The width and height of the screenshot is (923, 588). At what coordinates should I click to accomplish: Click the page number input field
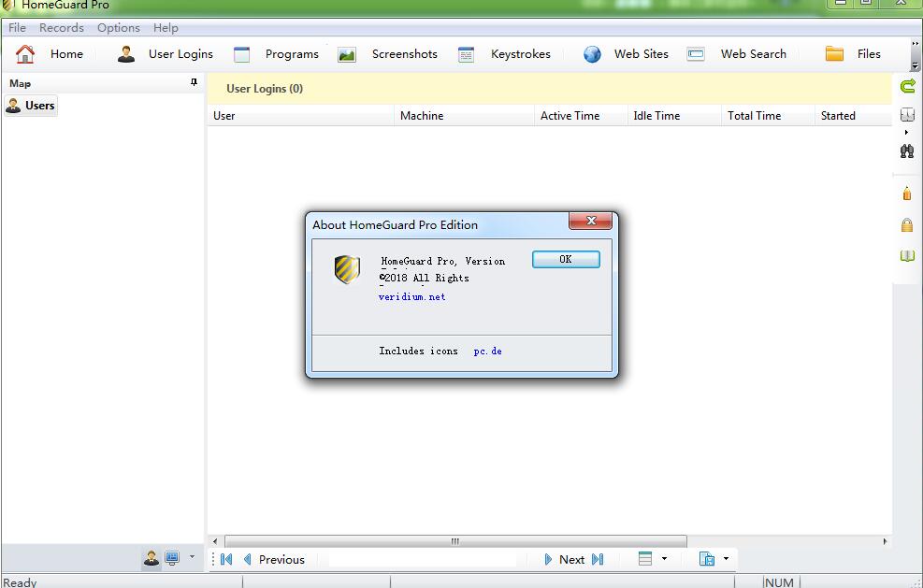point(422,559)
